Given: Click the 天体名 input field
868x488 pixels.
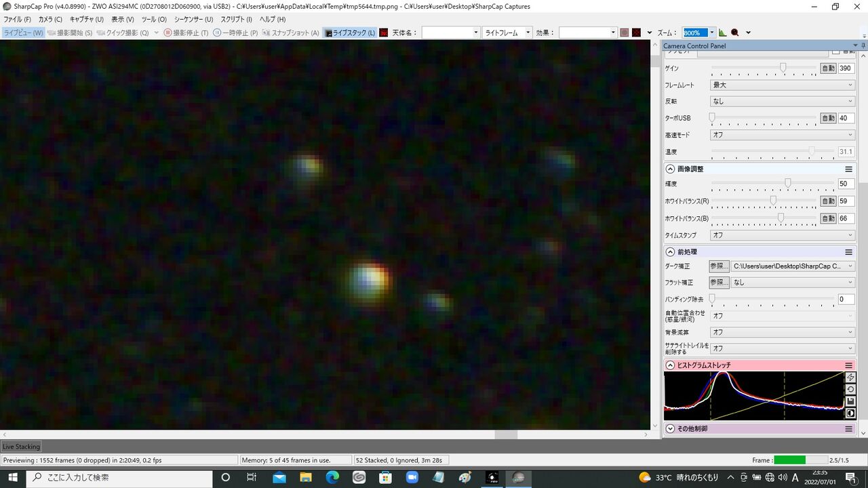Looking at the screenshot, I should (x=450, y=33).
